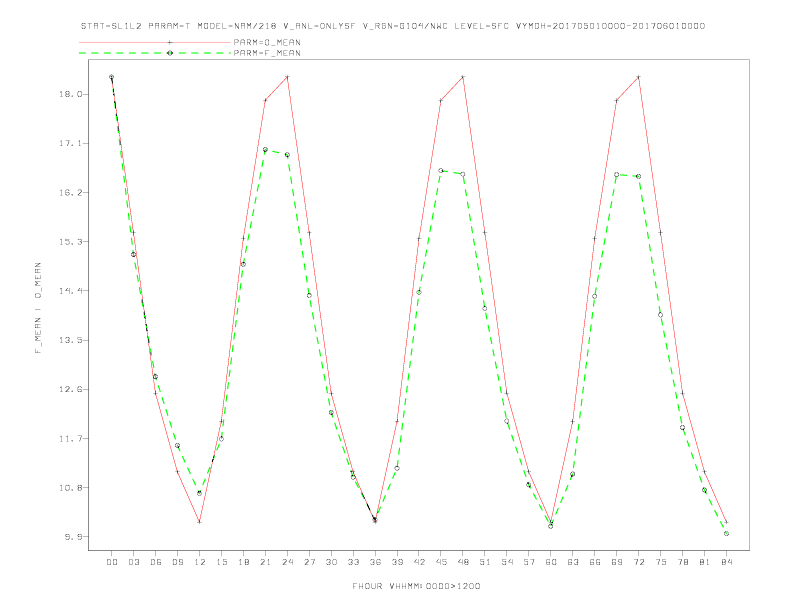Click y-axis tick label 10.8
The image size is (792, 612).
pos(70,488)
